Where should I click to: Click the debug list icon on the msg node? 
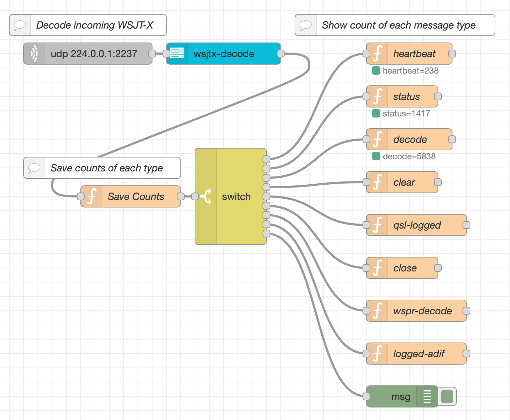pos(427,396)
